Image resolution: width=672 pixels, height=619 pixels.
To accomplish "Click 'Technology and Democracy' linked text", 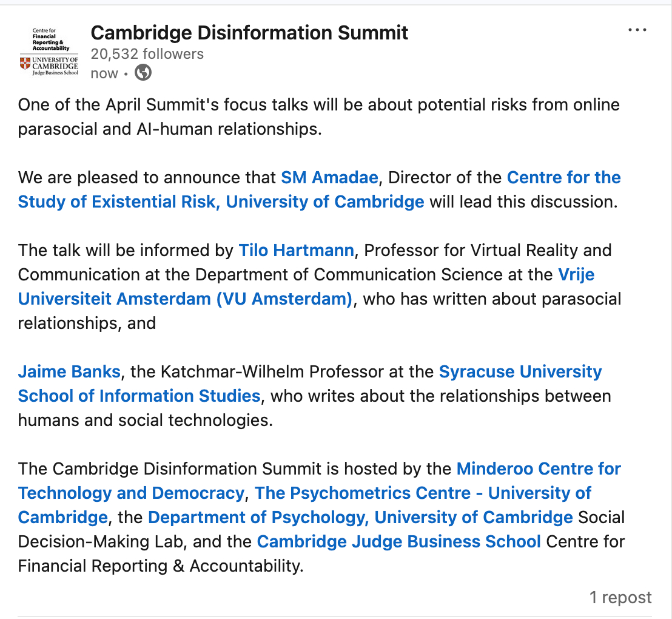I will click(131, 493).
